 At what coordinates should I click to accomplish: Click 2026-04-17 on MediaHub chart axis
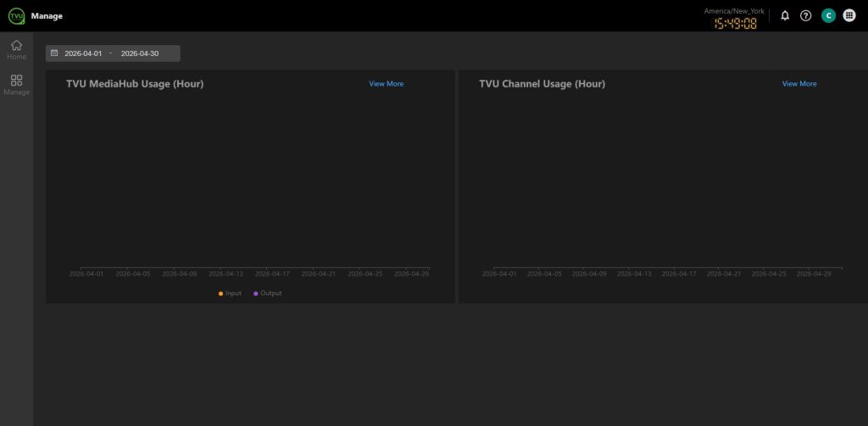pos(272,273)
